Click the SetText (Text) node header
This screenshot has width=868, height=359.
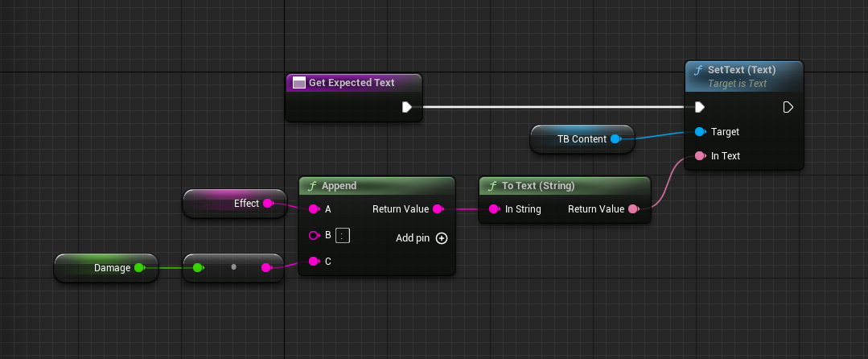743,76
